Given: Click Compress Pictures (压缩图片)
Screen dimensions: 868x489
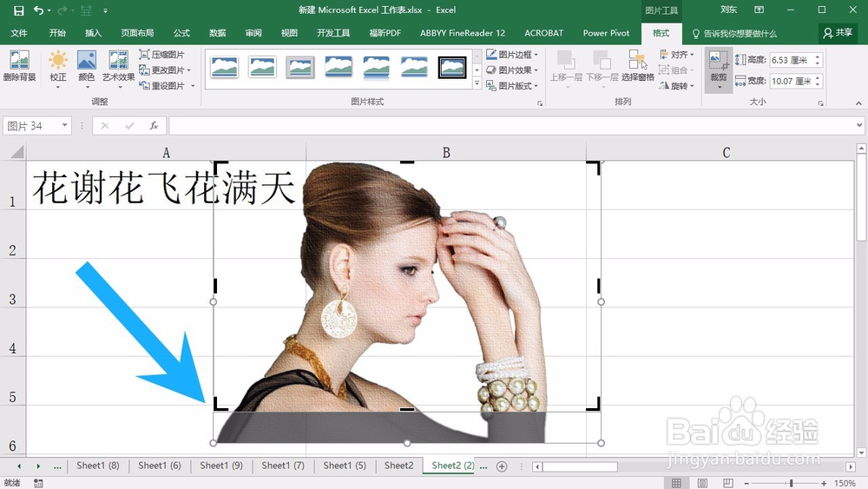Looking at the screenshot, I should pos(161,54).
